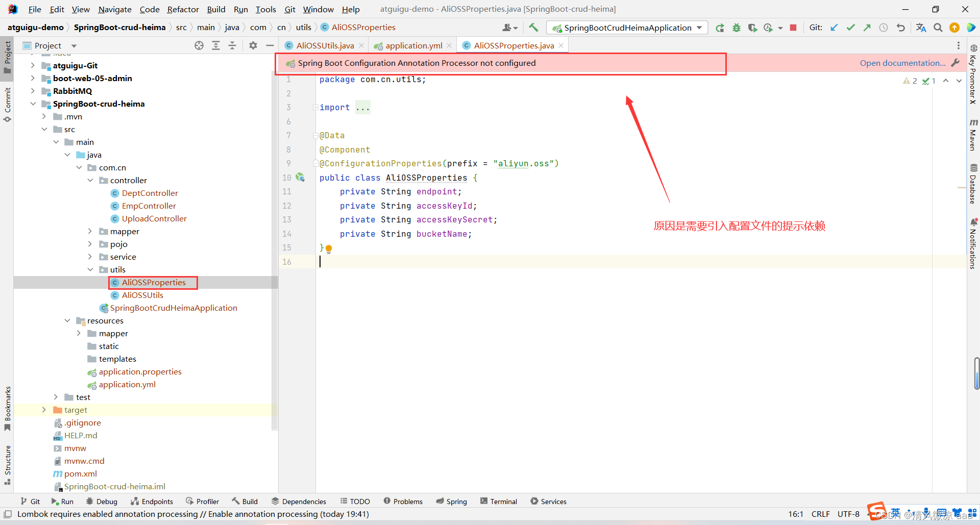Expand the boot-web-05-admin module
The image size is (980, 525).
(x=33, y=78)
